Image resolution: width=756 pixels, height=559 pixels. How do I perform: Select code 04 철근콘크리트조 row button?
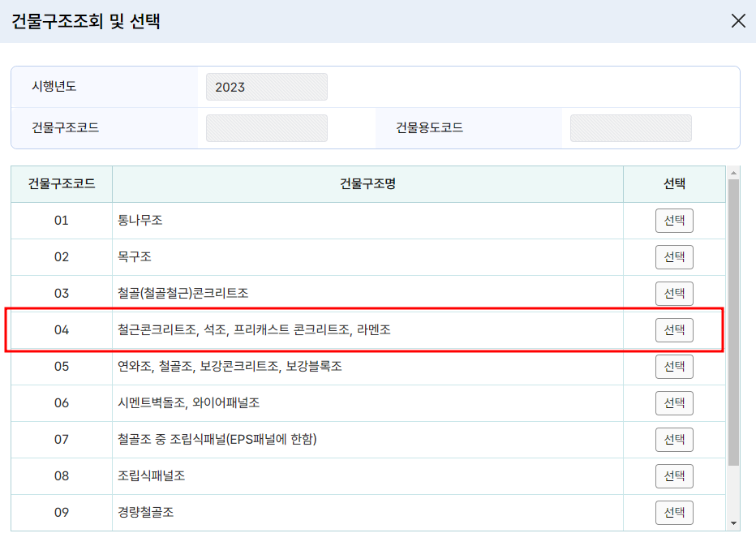coord(674,330)
